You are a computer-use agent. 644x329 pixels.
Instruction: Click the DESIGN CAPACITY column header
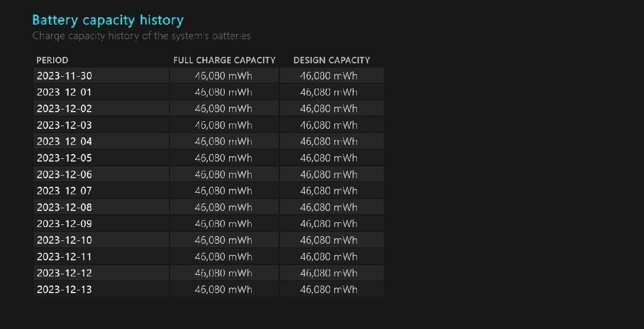[x=332, y=60]
